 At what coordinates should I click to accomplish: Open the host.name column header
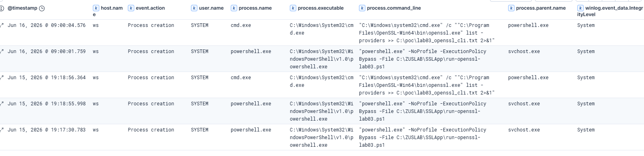coord(111,11)
